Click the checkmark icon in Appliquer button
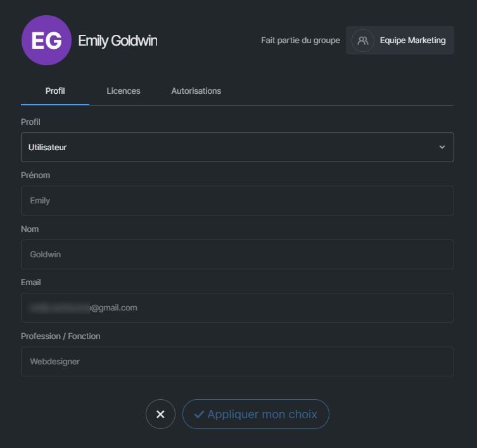477x448 pixels. pos(199,414)
